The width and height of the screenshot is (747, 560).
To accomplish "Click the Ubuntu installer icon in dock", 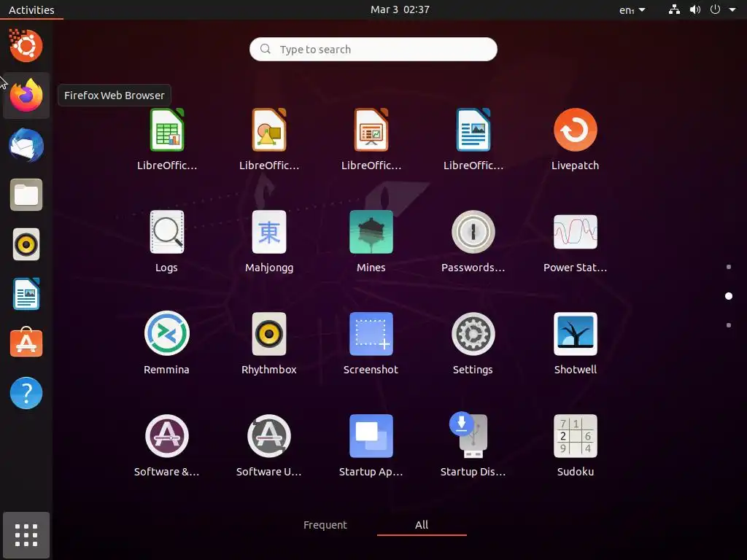I will [26, 46].
